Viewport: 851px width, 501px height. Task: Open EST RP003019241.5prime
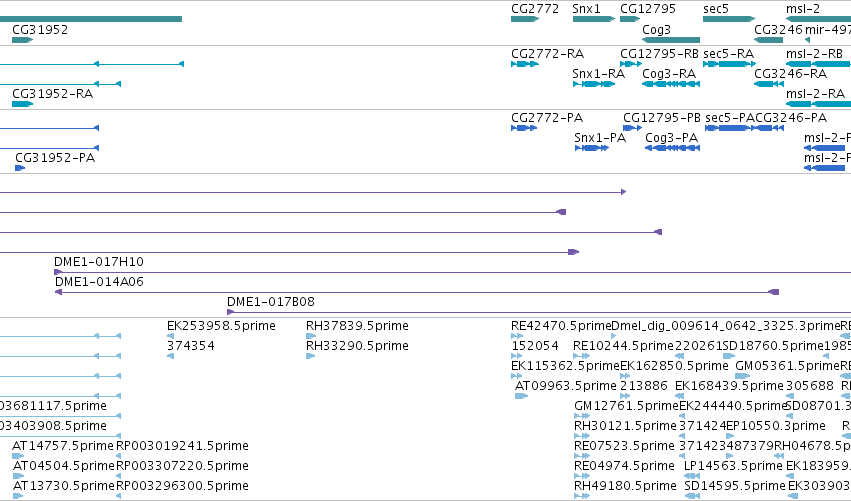tap(182, 446)
